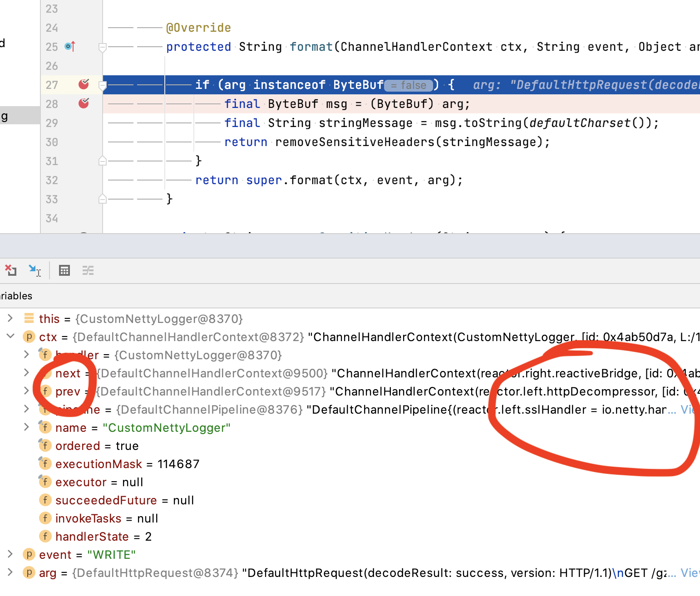Click the @Override annotation on line 24
This screenshot has height=596, width=700.
pos(199,28)
